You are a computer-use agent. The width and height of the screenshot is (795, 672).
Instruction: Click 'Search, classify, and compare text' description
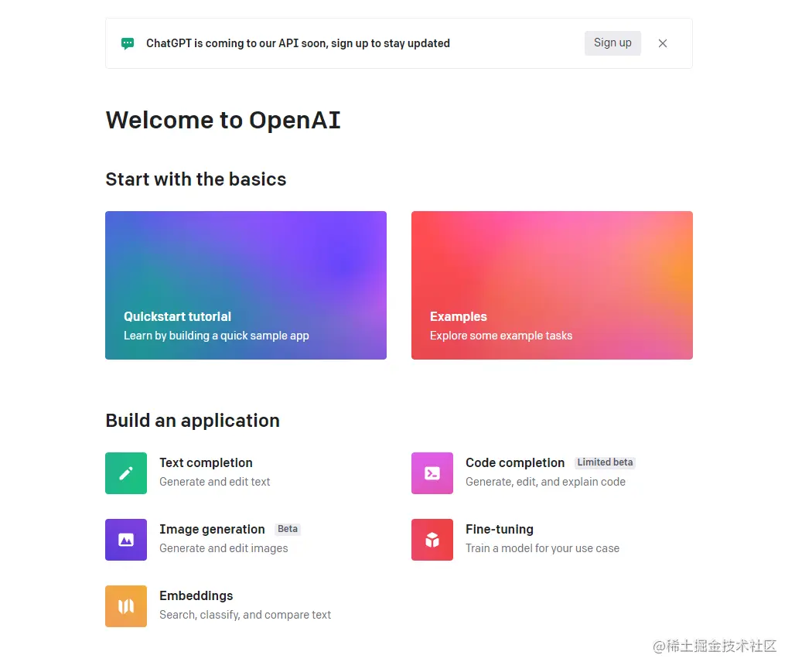click(245, 614)
